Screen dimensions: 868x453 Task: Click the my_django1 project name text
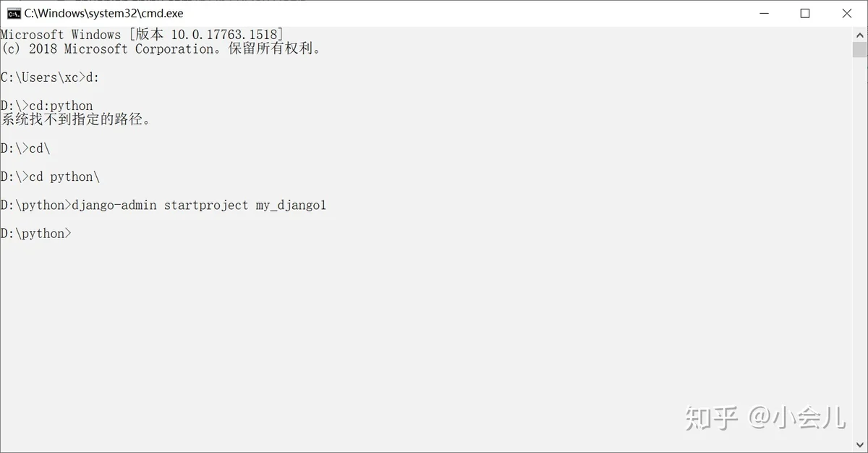[x=291, y=206]
